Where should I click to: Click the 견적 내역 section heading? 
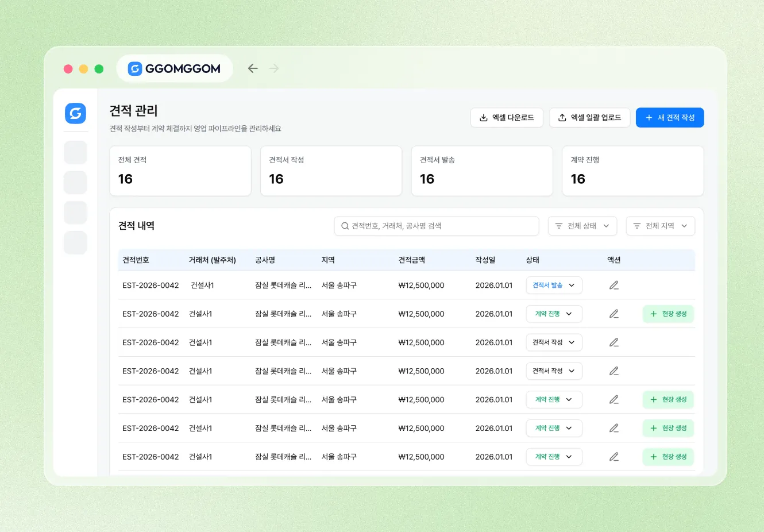pos(136,226)
